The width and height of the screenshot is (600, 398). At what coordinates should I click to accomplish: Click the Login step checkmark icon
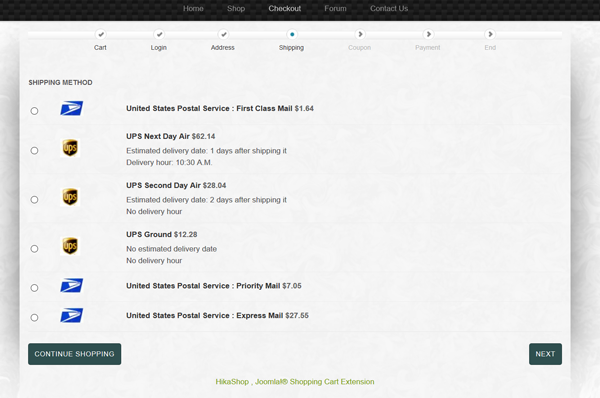click(x=159, y=34)
